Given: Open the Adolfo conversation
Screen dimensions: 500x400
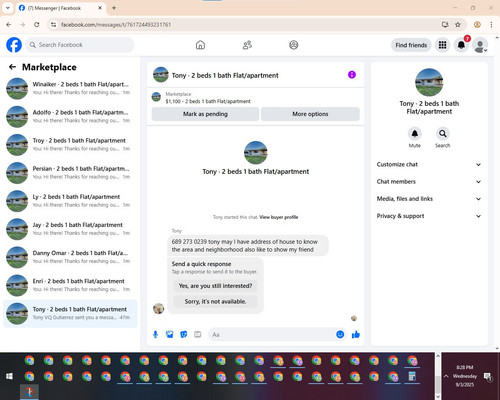Looking at the screenshot, I should coord(70,116).
